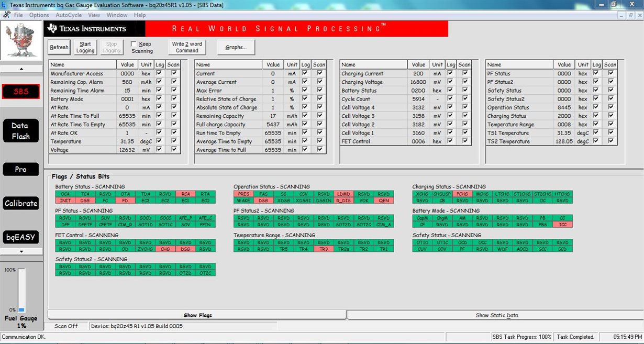Viewport: 644px width, 344px height.
Task: Click the app icon left of File menu
Action: pyautogui.click(x=6, y=15)
